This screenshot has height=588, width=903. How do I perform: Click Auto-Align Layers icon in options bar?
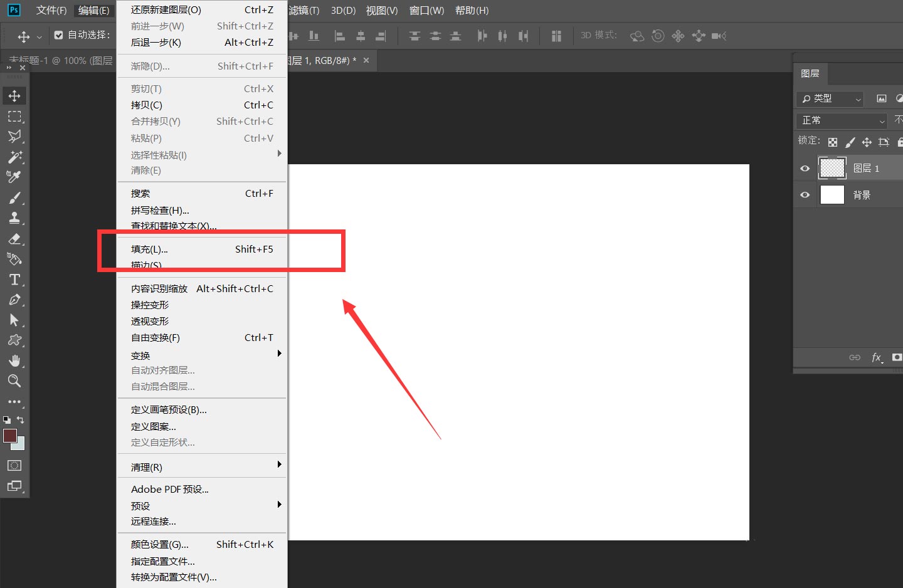click(x=556, y=36)
